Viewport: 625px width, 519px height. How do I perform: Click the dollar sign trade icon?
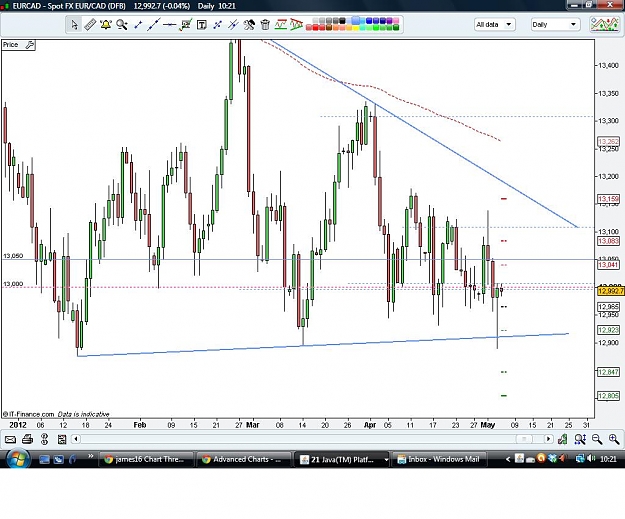44,439
